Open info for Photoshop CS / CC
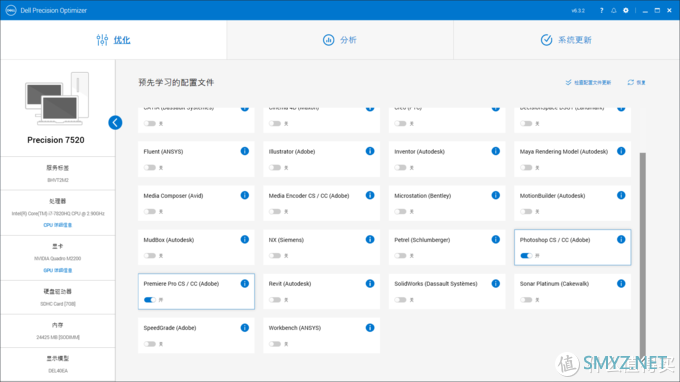The width and height of the screenshot is (680, 382). point(621,239)
